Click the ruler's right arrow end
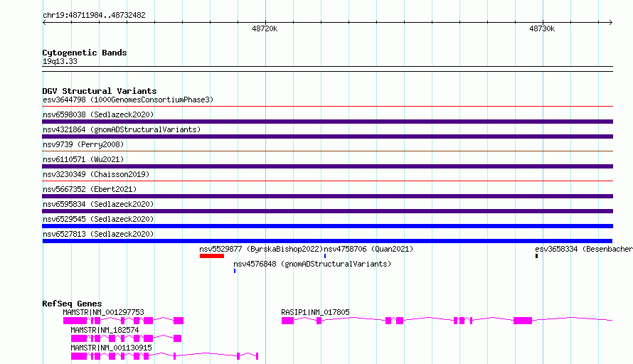Screen dimensions: 633x364 (610, 22)
